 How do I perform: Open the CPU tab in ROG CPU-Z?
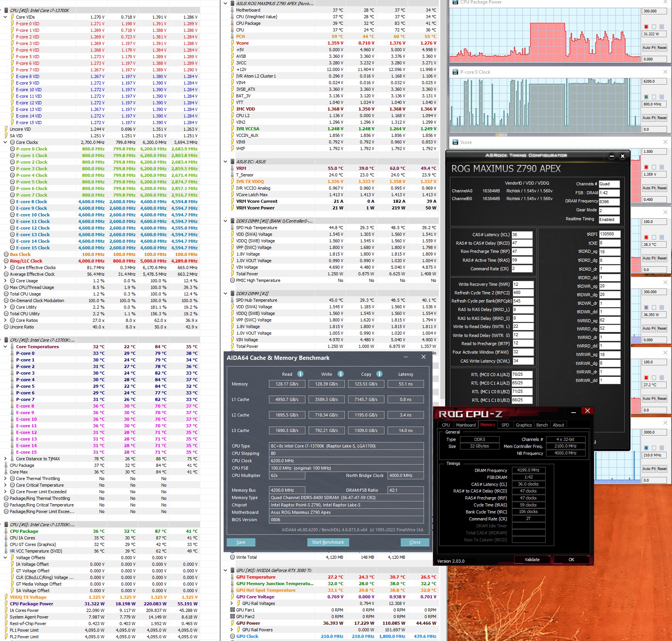click(x=446, y=425)
